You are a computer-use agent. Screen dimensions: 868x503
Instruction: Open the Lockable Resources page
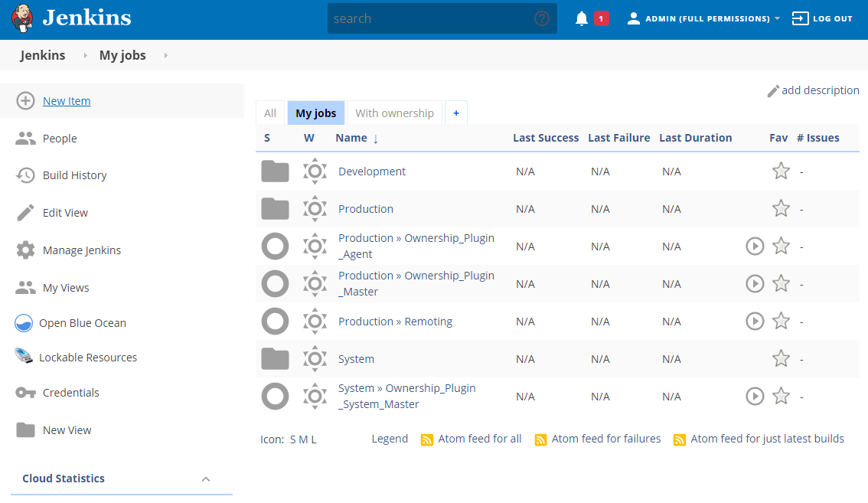[88, 358]
